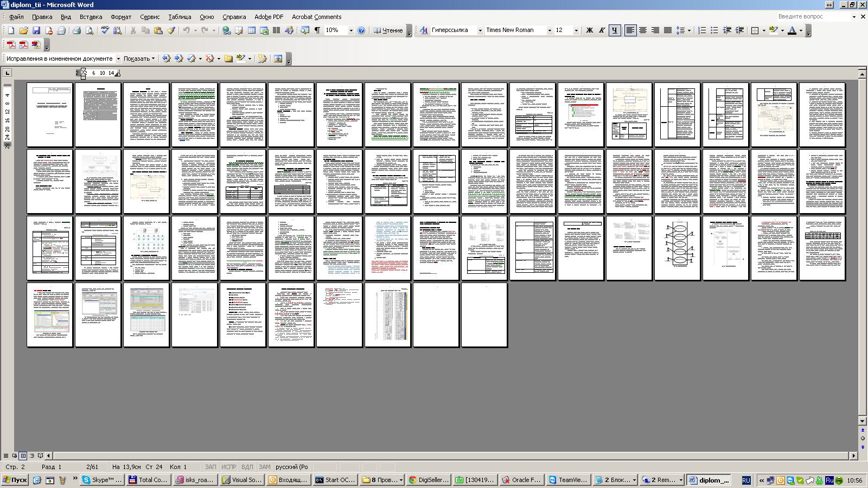868x488 pixels.
Task: Open the Формат menu
Action: pyautogui.click(x=121, y=17)
